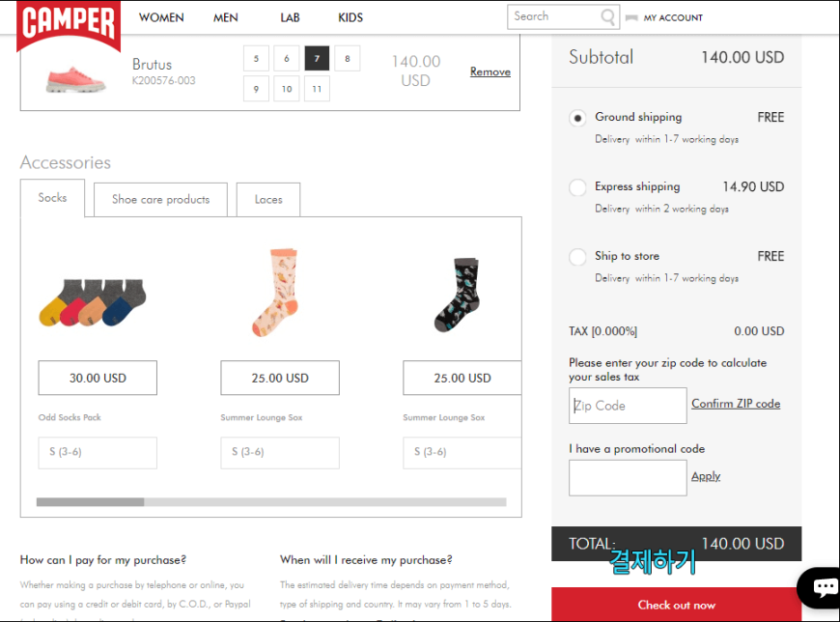Open the Women menu

(x=161, y=17)
